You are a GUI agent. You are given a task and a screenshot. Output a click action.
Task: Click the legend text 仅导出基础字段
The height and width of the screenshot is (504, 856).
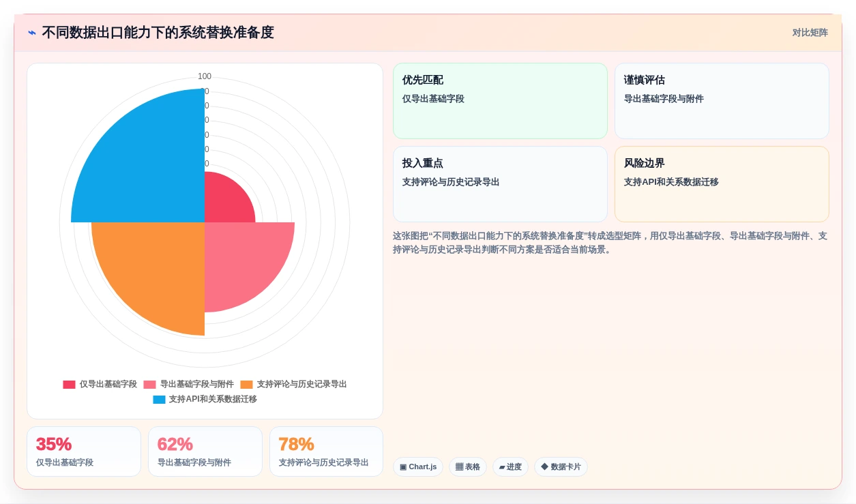click(108, 385)
